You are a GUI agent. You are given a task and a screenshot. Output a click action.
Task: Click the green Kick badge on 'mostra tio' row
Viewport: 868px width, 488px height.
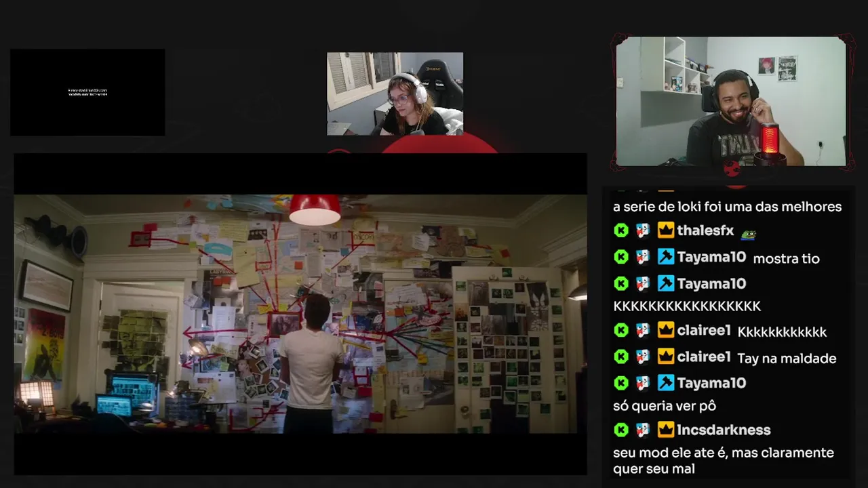(621, 257)
